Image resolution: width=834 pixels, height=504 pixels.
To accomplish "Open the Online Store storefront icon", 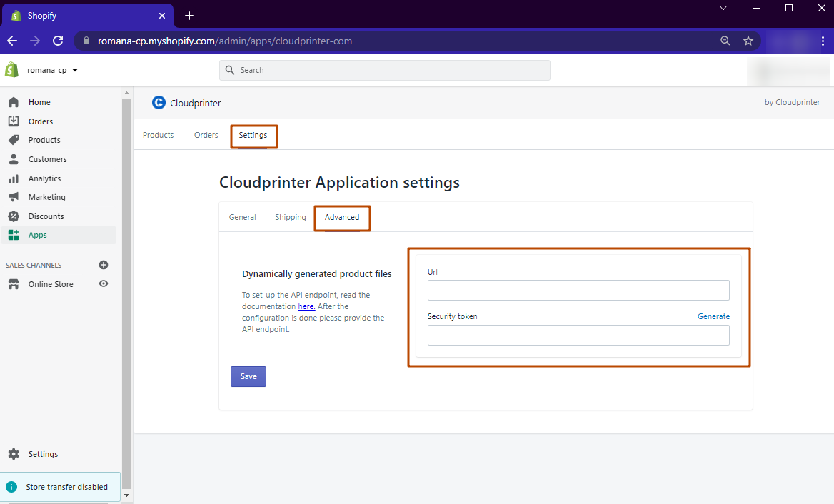I will pyautogui.click(x=14, y=284).
